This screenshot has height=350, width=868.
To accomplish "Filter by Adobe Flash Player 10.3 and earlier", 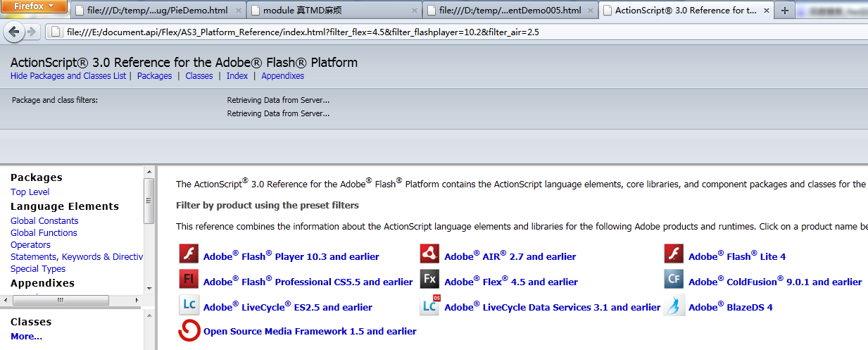I will pyautogui.click(x=291, y=256).
